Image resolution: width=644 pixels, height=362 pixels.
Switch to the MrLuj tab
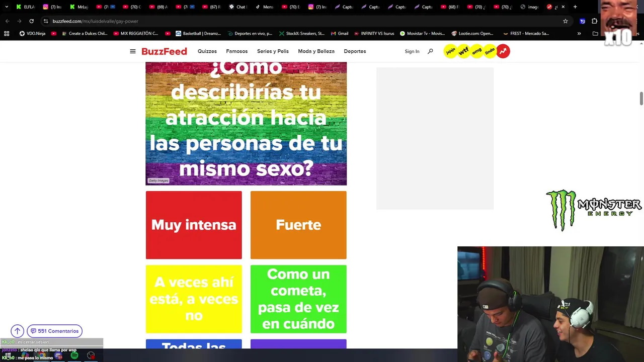click(79, 7)
